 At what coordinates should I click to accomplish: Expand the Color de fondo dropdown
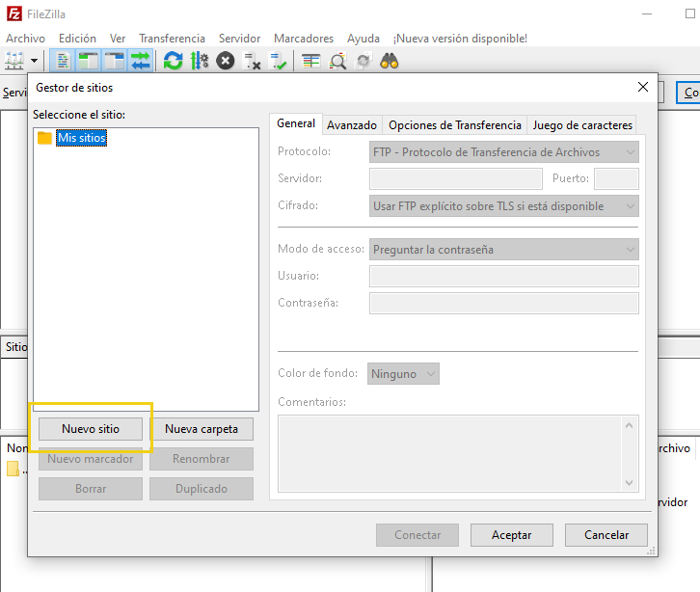(x=403, y=374)
